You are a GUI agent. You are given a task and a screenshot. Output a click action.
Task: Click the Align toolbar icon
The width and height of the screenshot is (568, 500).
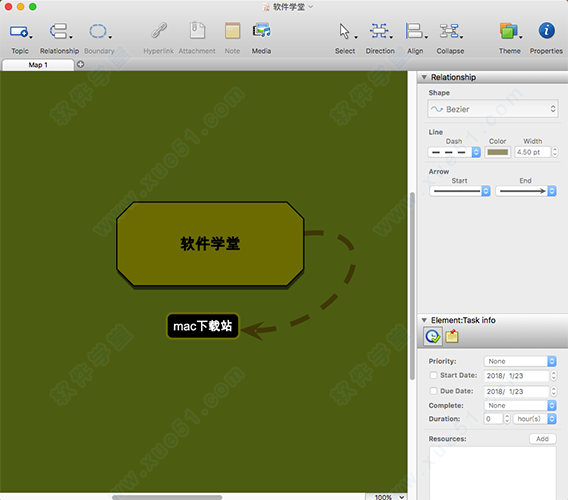414,31
